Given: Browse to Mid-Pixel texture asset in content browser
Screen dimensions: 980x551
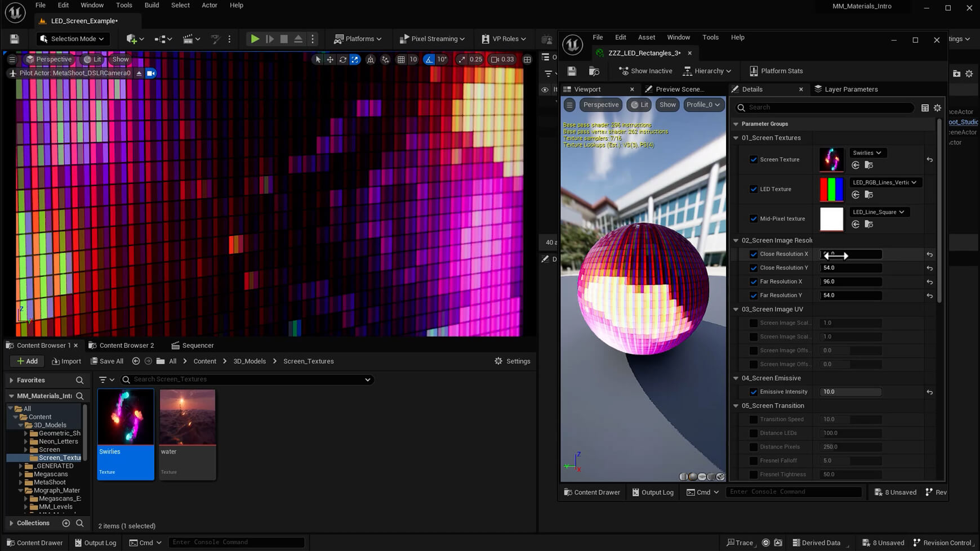Looking at the screenshot, I should coord(869,225).
